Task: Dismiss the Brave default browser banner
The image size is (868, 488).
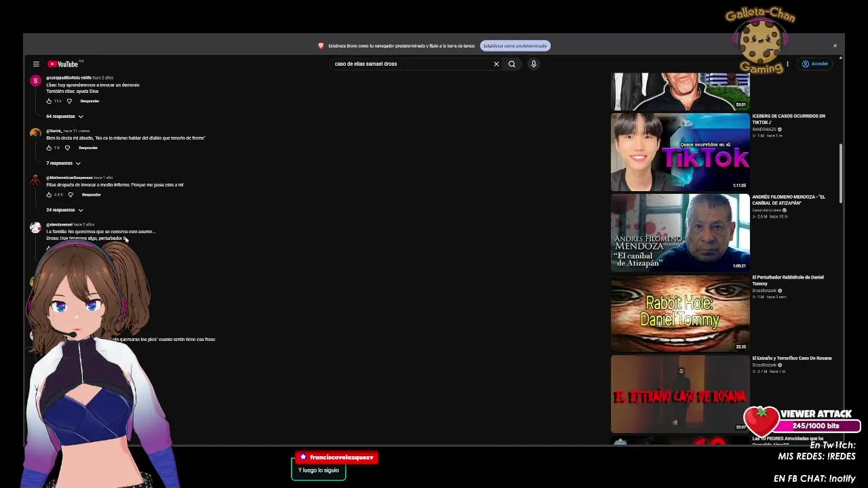Action: pos(835,45)
